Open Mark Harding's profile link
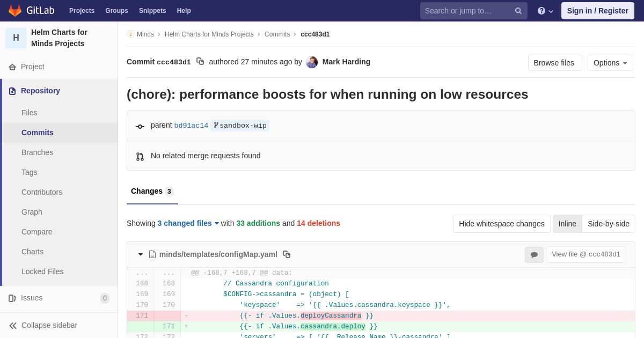 [346, 62]
